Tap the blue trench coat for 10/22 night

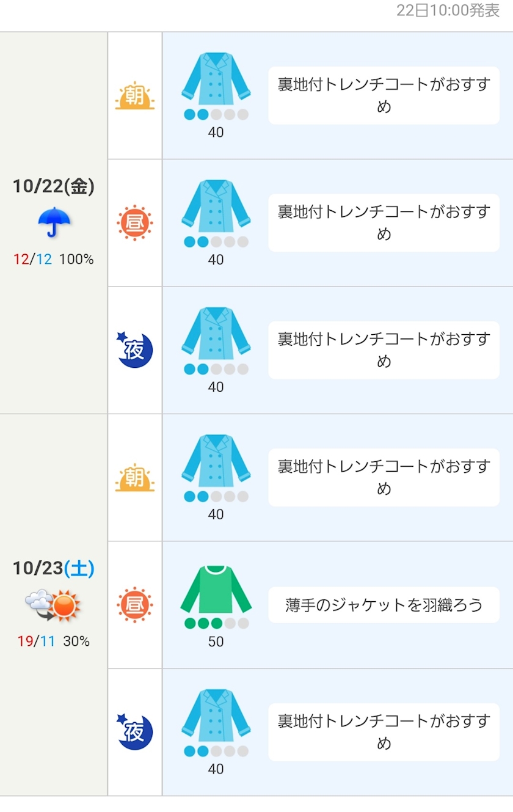pos(216,334)
